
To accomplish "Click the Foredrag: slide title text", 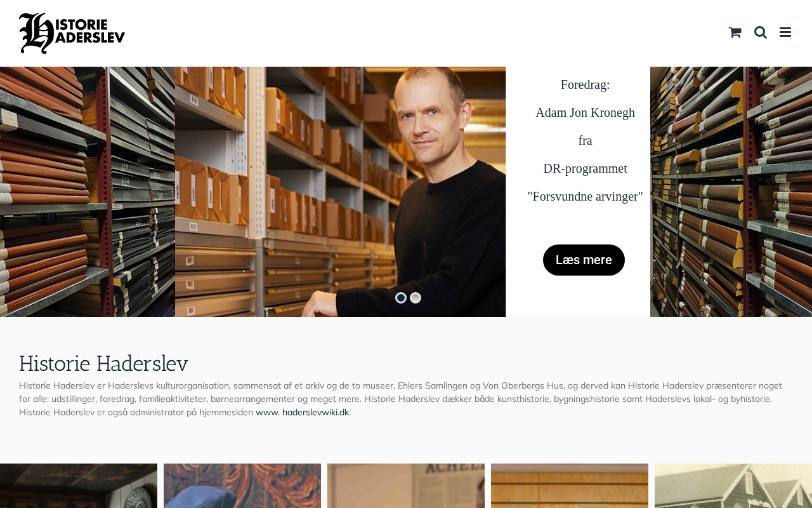I will click(585, 84).
